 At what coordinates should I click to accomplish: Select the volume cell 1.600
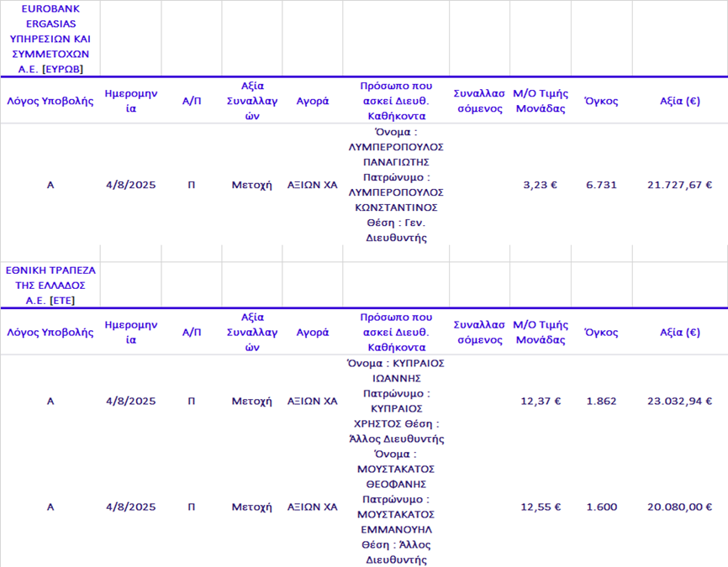601,507
